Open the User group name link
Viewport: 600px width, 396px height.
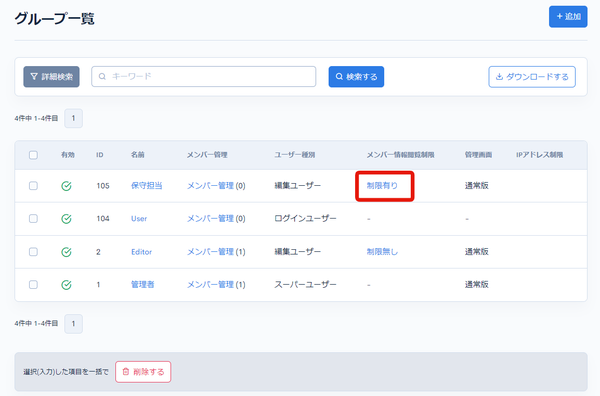[139, 218]
